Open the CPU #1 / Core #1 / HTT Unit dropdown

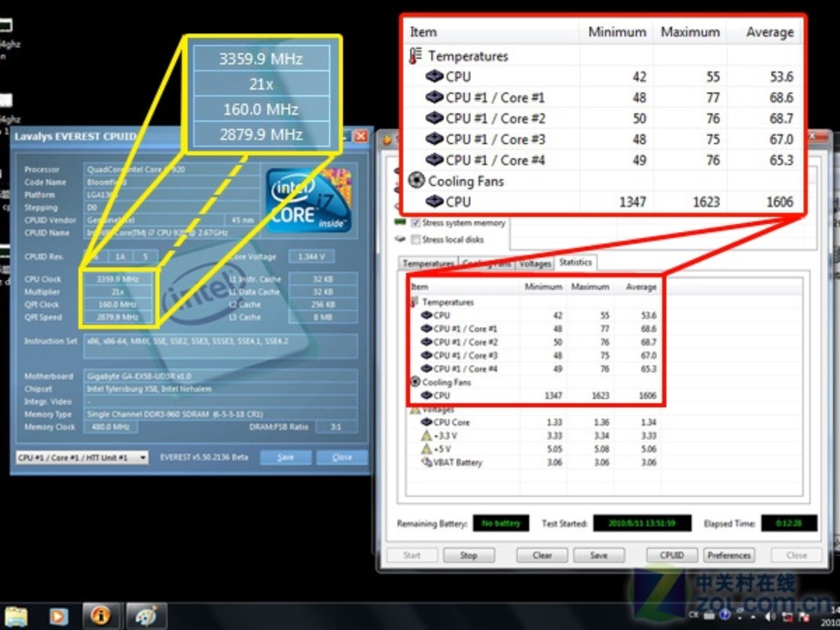pyautogui.click(x=82, y=458)
